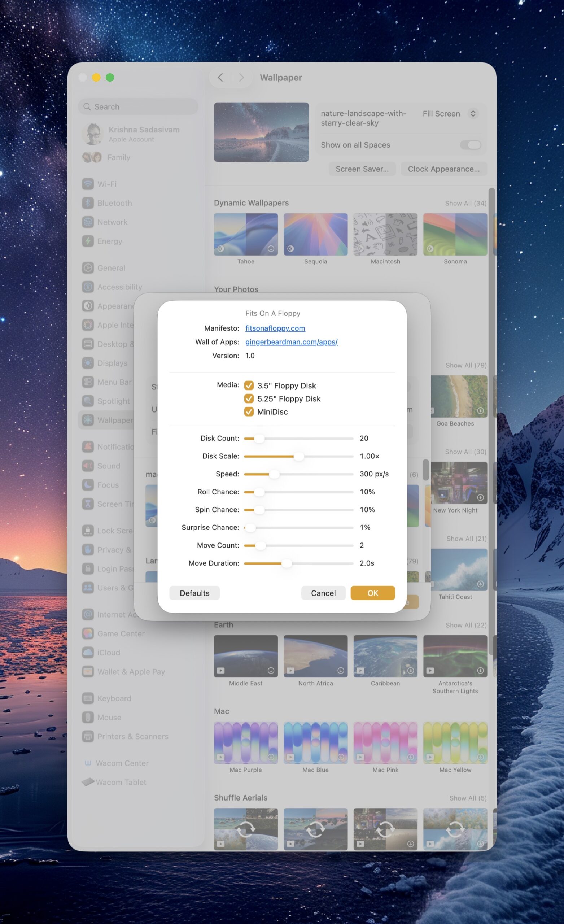Choose the Caribbean Earth wallpaper
The height and width of the screenshot is (924, 564).
click(x=385, y=656)
